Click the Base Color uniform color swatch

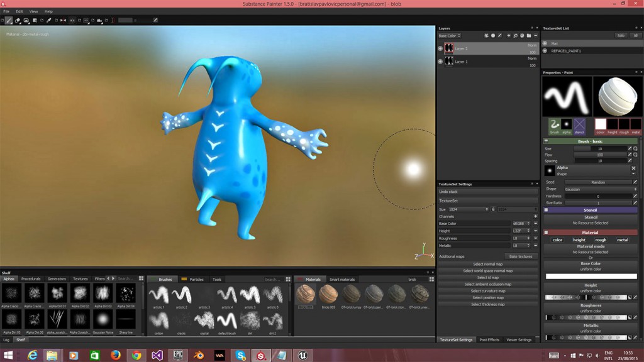point(591,277)
